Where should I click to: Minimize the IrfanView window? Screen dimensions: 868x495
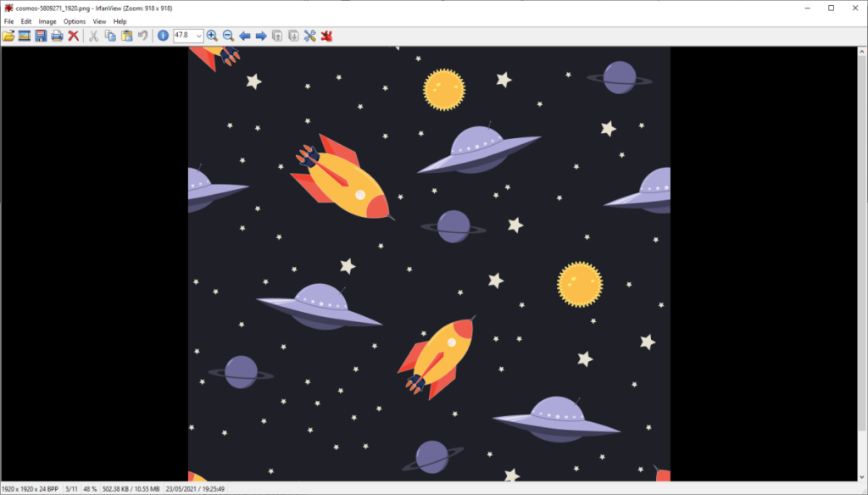point(807,8)
